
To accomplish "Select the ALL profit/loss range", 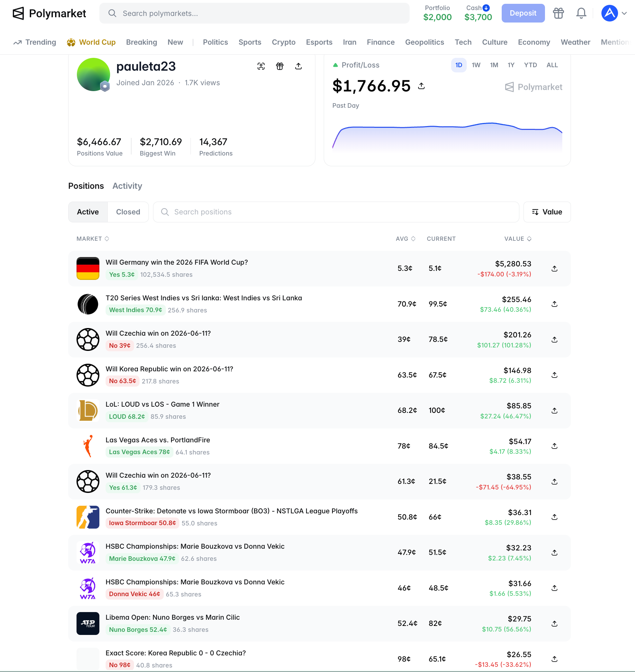I will click(552, 65).
